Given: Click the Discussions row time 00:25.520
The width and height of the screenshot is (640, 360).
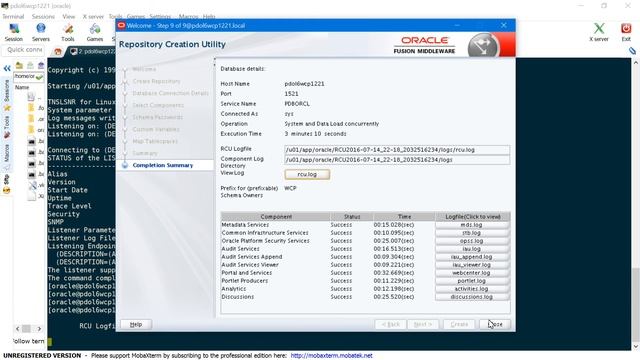Looking at the screenshot, I should pos(393,297).
